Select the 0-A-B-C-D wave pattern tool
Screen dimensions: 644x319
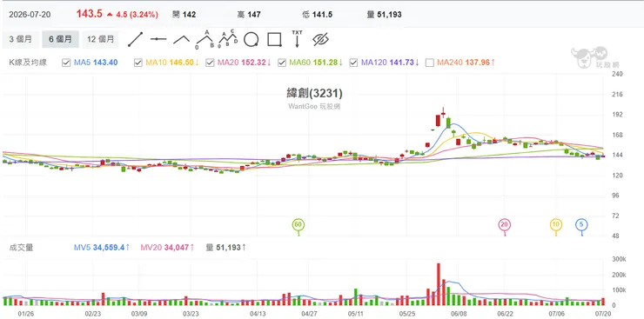point(228,38)
